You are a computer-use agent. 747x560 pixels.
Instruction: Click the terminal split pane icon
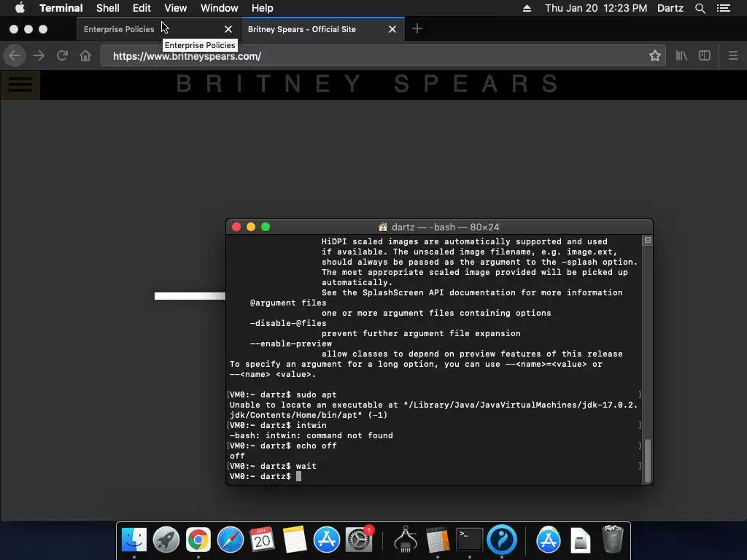coord(648,241)
